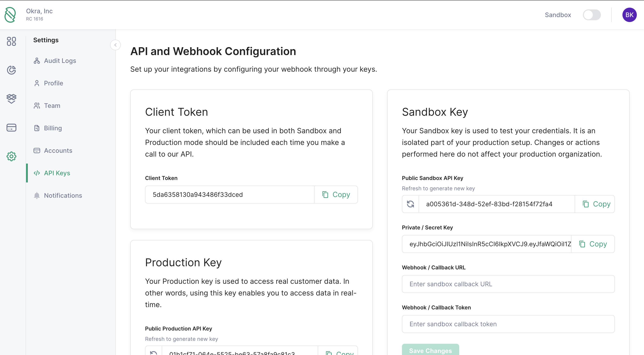Go to Team settings
644x355 pixels.
52,106
